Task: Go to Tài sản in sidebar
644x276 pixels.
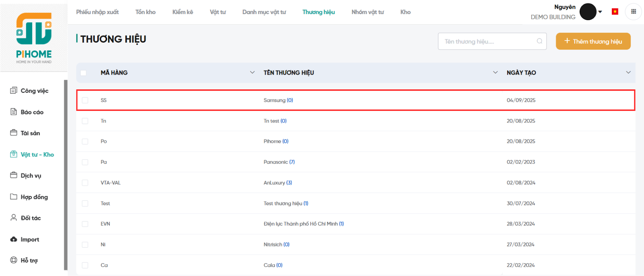Action: click(30, 133)
